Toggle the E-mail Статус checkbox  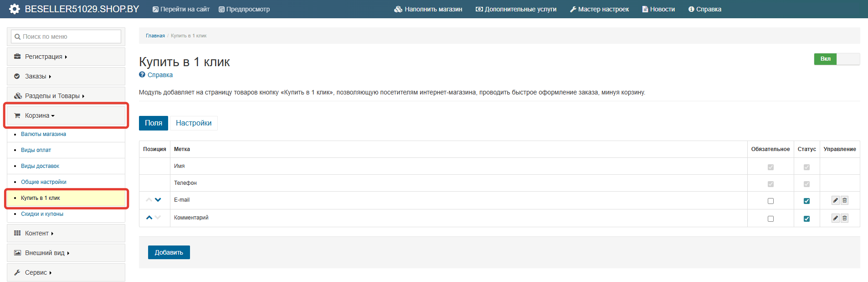(806, 201)
